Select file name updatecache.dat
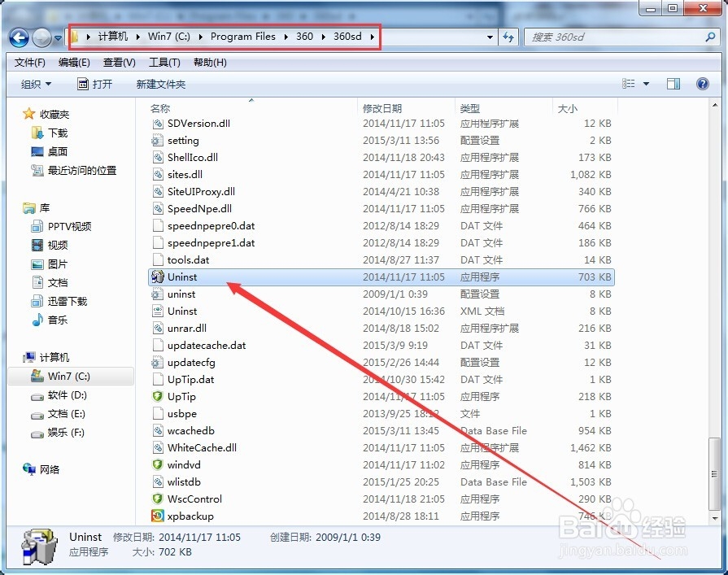Viewport: 728px width, 575px height. coord(207,346)
